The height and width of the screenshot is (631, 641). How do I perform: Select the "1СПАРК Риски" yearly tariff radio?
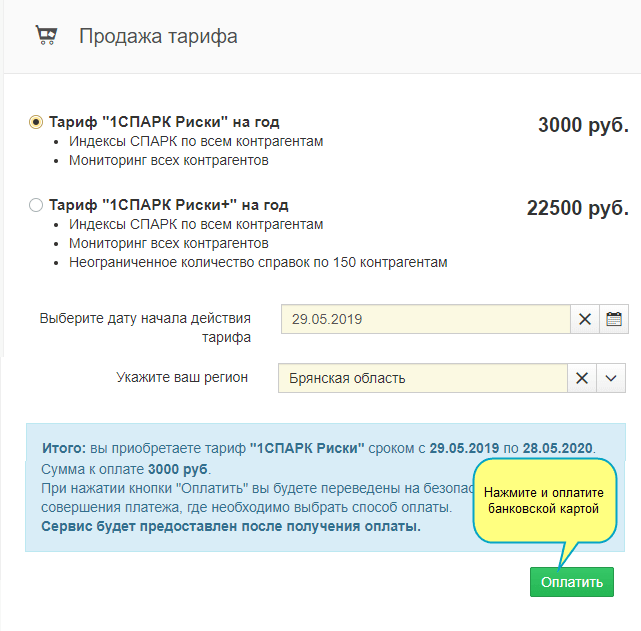pos(36,122)
